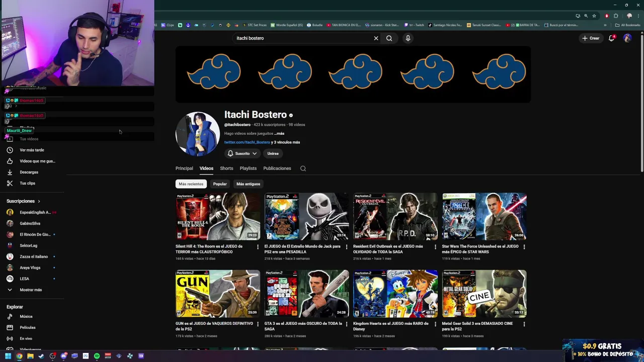This screenshot has height=362, width=644.
Task: Open options for Silent Hill 4 video
Action: tap(258, 247)
